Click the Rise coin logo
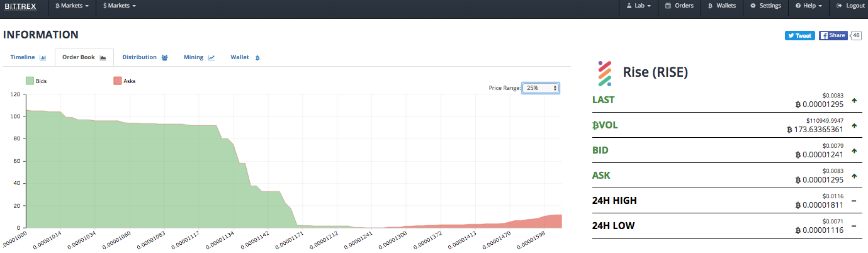Screen dimensions: 868x253 click(604, 73)
